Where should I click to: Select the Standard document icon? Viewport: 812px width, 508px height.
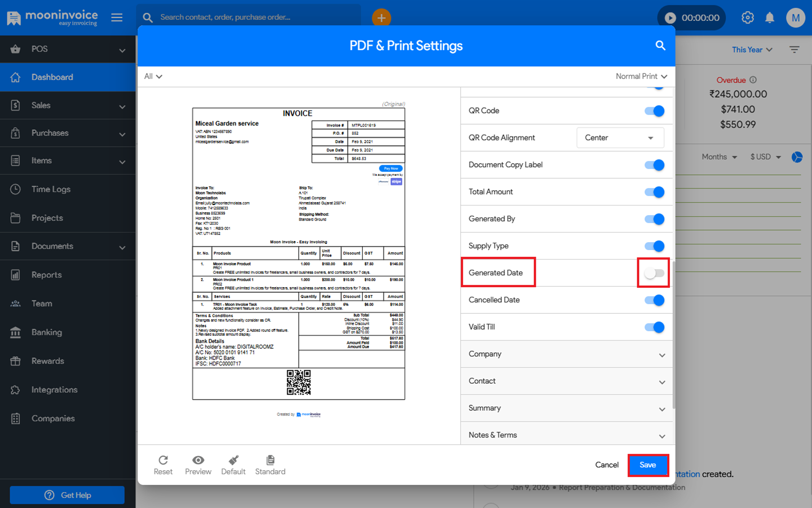270,465
